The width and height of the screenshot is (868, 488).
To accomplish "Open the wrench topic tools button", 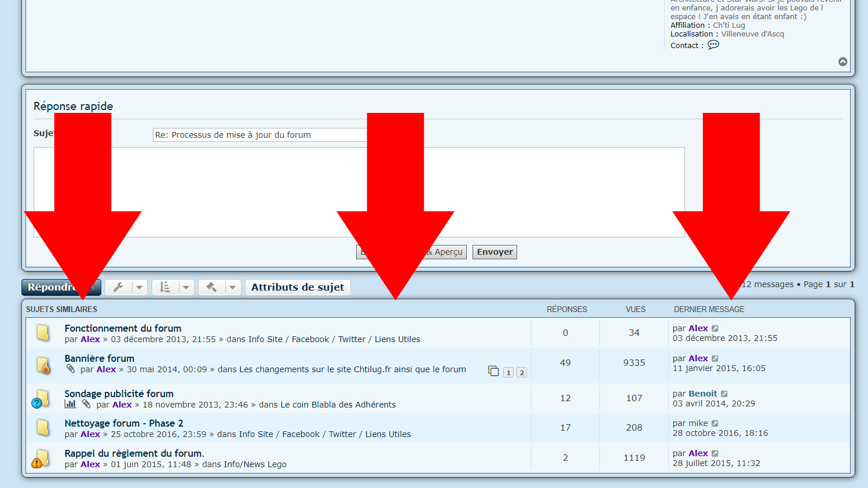I will 119,287.
